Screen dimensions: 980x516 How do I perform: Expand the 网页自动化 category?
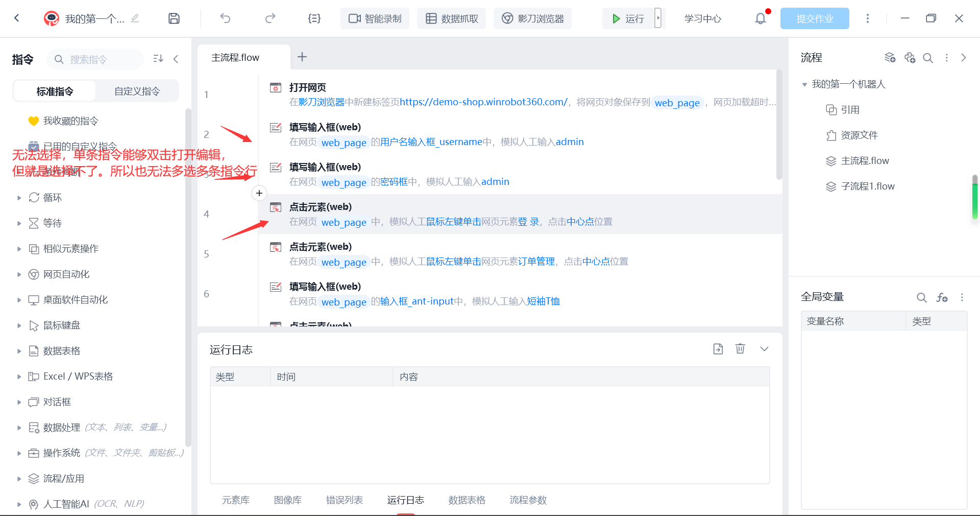(19, 274)
